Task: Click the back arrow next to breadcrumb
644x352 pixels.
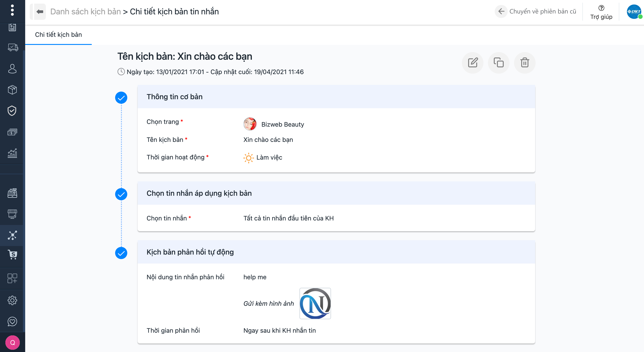Action: pyautogui.click(x=40, y=11)
